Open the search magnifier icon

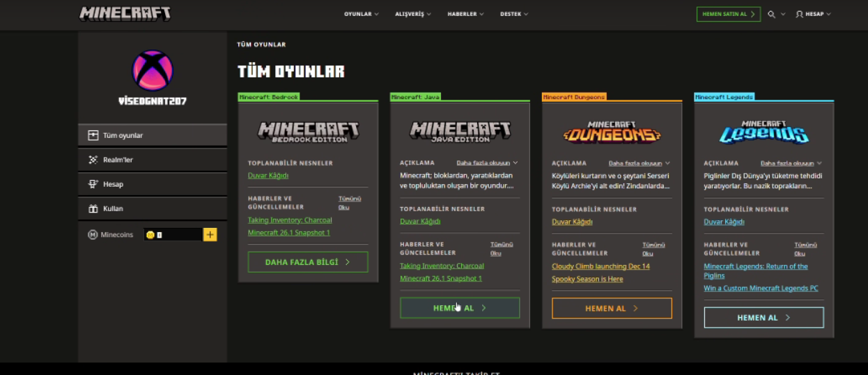pyautogui.click(x=771, y=14)
